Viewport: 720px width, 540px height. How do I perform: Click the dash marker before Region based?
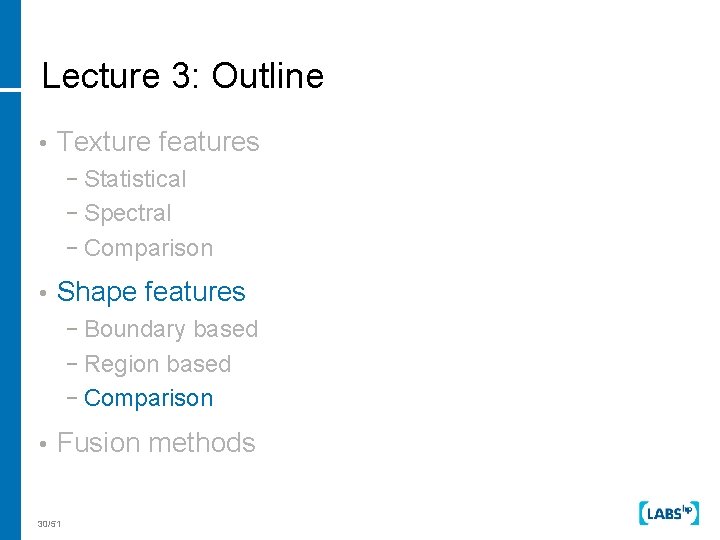76,365
